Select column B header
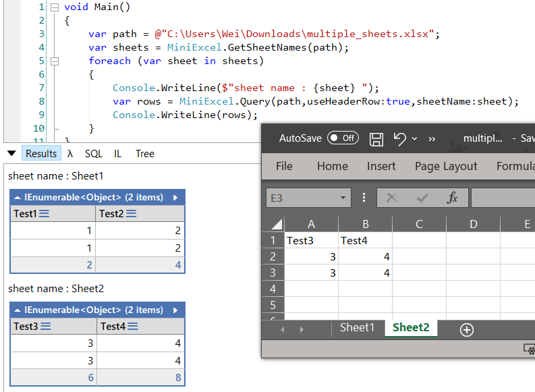535x392 pixels. [x=366, y=224]
